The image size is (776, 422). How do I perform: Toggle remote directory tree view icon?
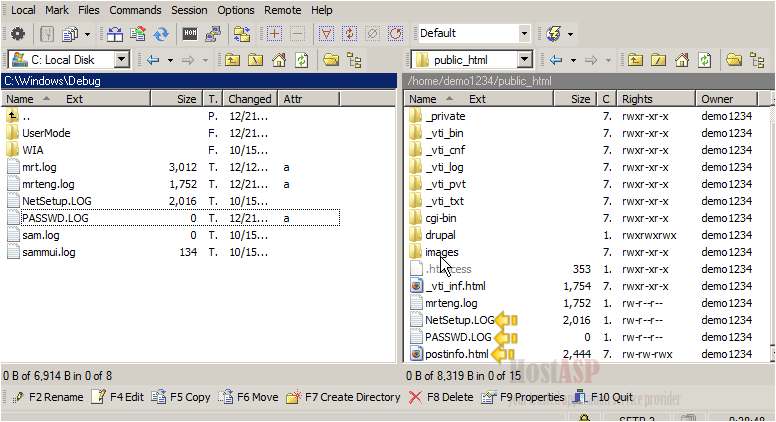tap(757, 60)
